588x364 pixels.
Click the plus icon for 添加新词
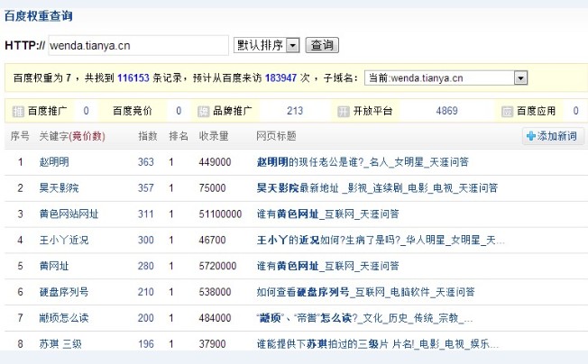click(531, 136)
